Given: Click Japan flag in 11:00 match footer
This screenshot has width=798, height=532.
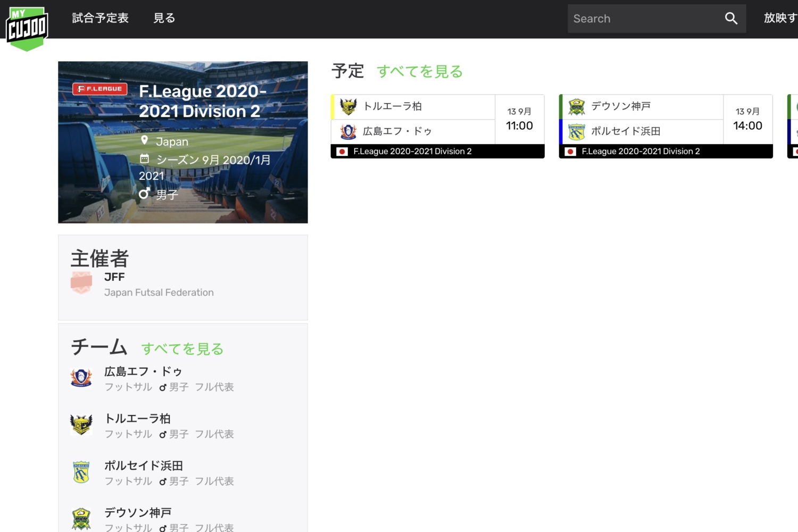Looking at the screenshot, I should 343,152.
